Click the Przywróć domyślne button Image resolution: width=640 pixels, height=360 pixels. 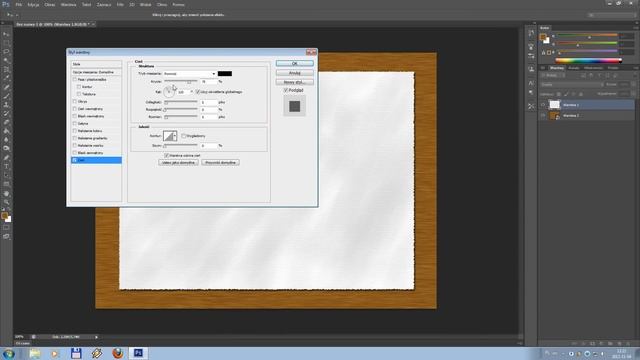(220, 162)
